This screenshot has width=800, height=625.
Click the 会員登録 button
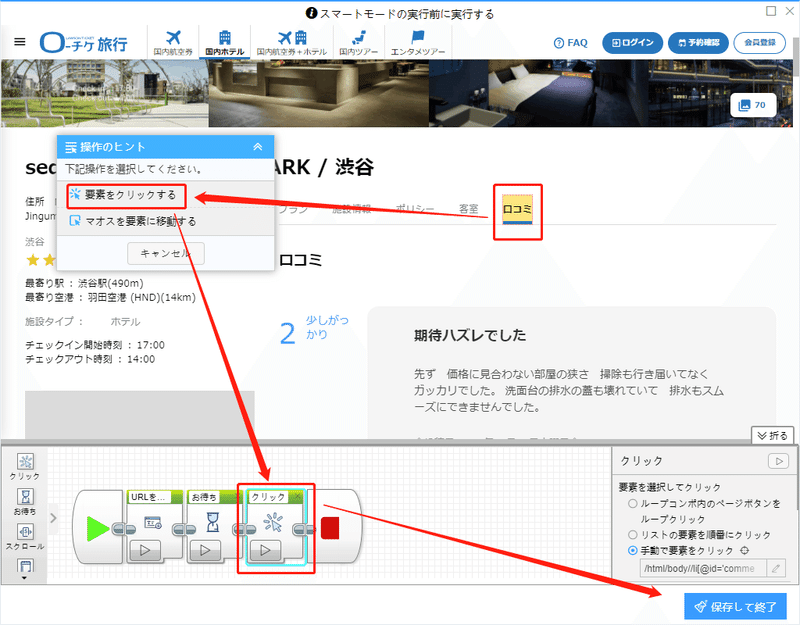759,43
